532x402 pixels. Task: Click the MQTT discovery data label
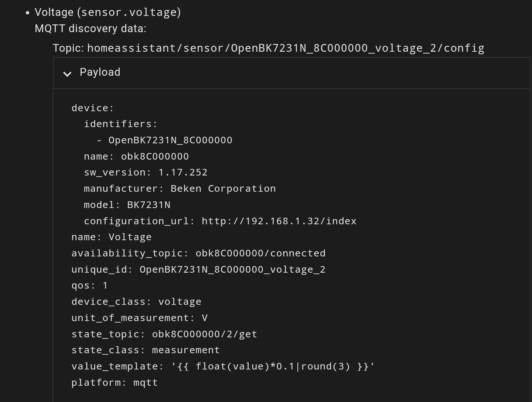[91, 28]
